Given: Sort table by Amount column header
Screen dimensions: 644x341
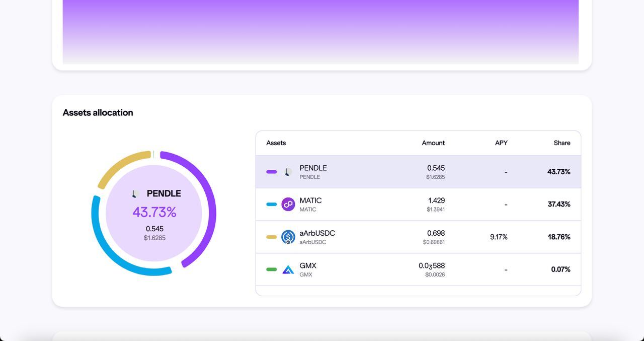Looking at the screenshot, I should pyautogui.click(x=433, y=143).
